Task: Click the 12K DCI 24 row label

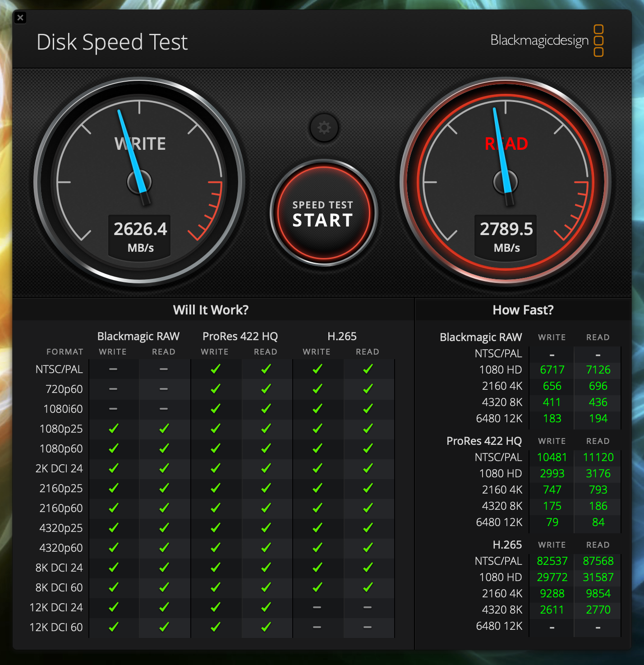Action: pos(56,608)
